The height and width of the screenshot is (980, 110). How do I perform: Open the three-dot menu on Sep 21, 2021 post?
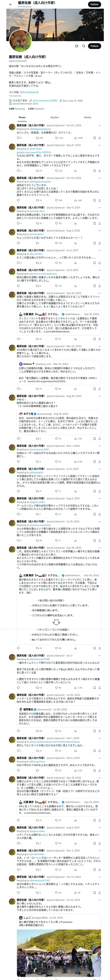[99, 145]
